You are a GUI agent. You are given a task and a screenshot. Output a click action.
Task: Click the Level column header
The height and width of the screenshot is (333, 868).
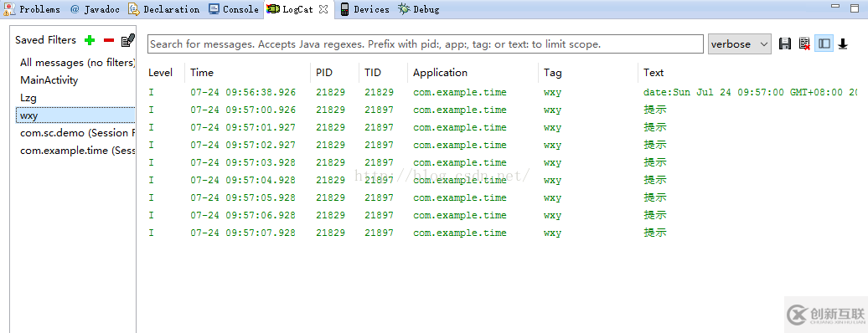point(161,73)
